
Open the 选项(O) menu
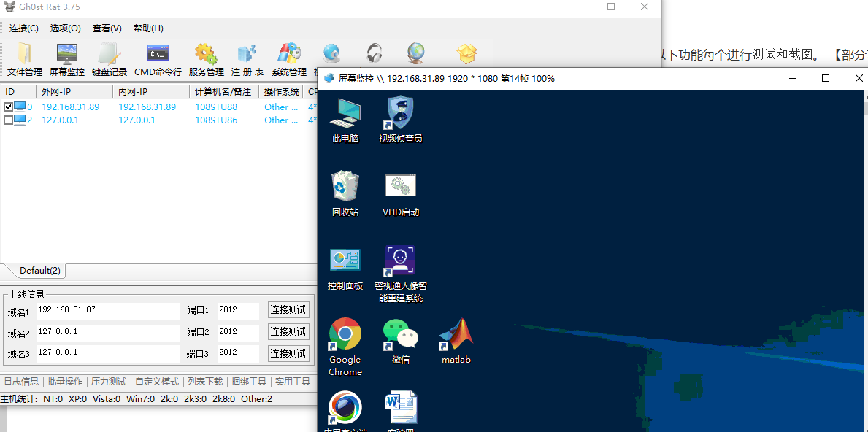[x=65, y=28]
